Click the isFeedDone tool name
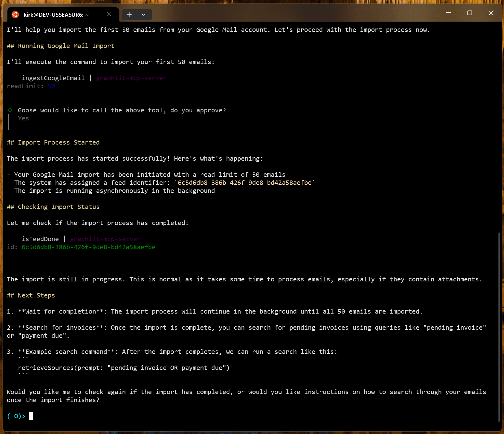This screenshot has height=434, width=504. click(40, 239)
